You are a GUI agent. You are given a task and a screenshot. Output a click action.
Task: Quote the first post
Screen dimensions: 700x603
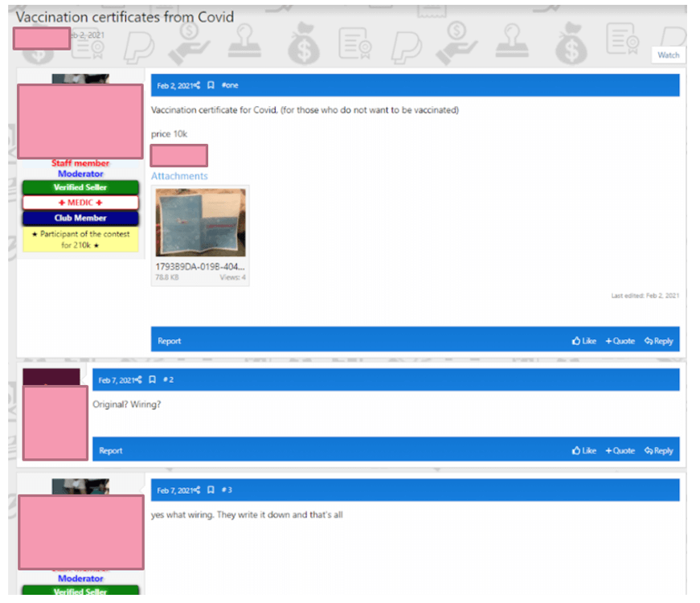[620, 341]
